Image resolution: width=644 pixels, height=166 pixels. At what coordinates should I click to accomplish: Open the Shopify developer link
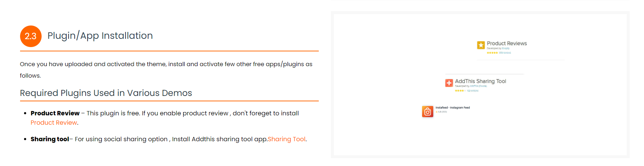click(506, 48)
